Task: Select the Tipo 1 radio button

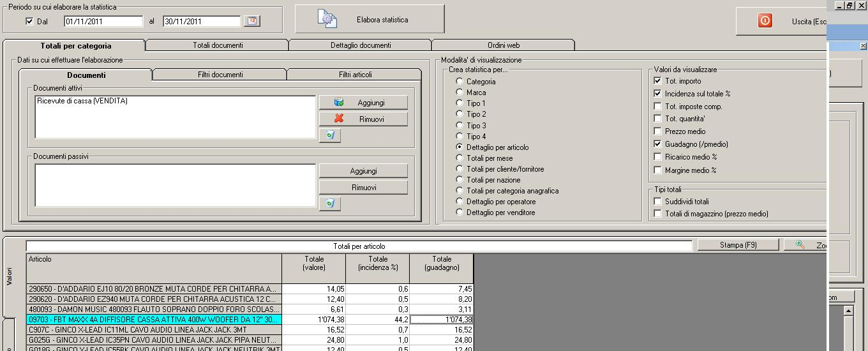Action: pos(460,103)
